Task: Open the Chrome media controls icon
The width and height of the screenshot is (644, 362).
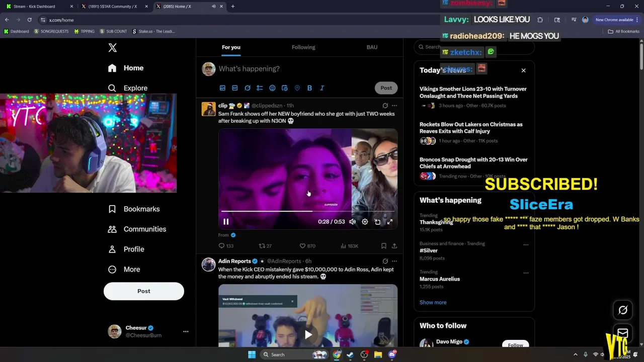Action: coord(574,20)
